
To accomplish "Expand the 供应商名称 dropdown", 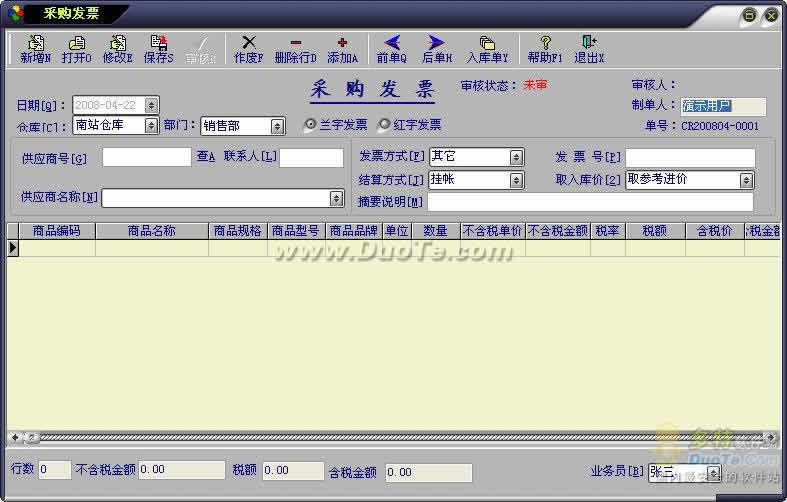I will coord(336,198).
